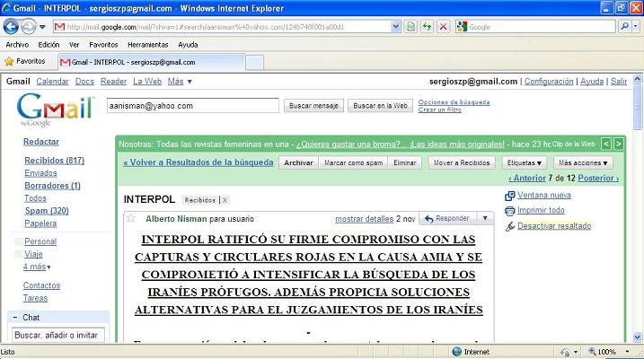Screen dimensions: 644x359
Task: Click the Responder button
Action: point(447,219)
